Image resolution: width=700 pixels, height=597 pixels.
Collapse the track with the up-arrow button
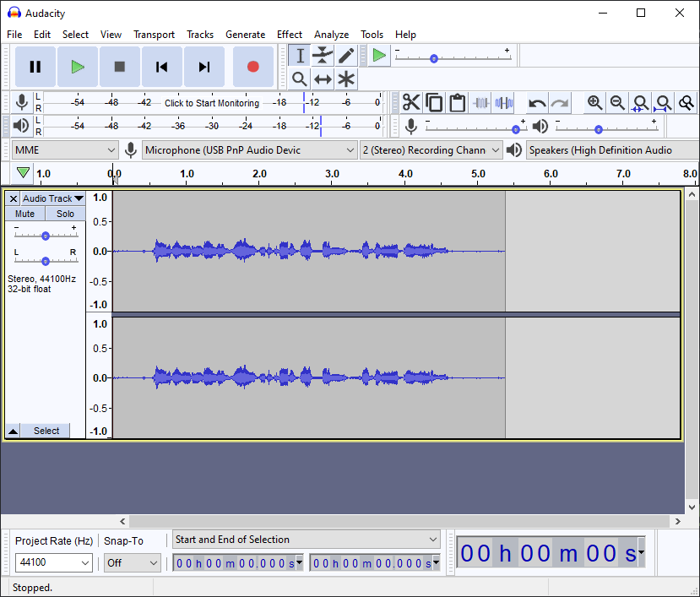click(x=14, y=431)
